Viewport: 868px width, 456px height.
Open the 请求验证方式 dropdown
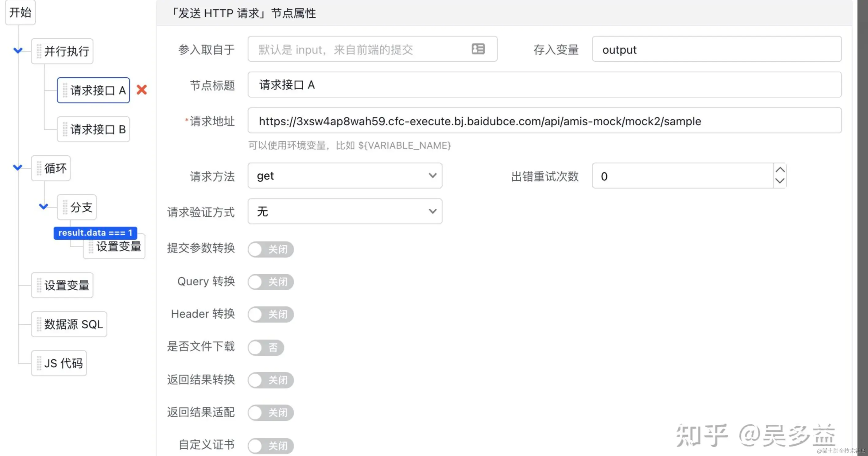click(x=345, y=211)
